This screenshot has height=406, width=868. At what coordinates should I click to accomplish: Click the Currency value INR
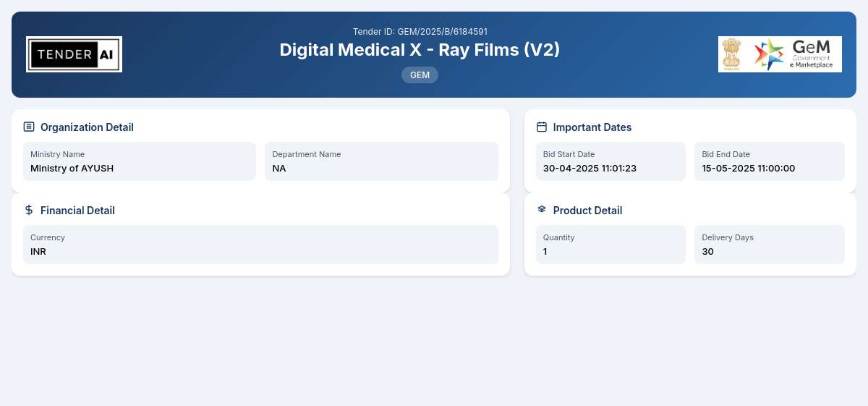tap(38, 252)
